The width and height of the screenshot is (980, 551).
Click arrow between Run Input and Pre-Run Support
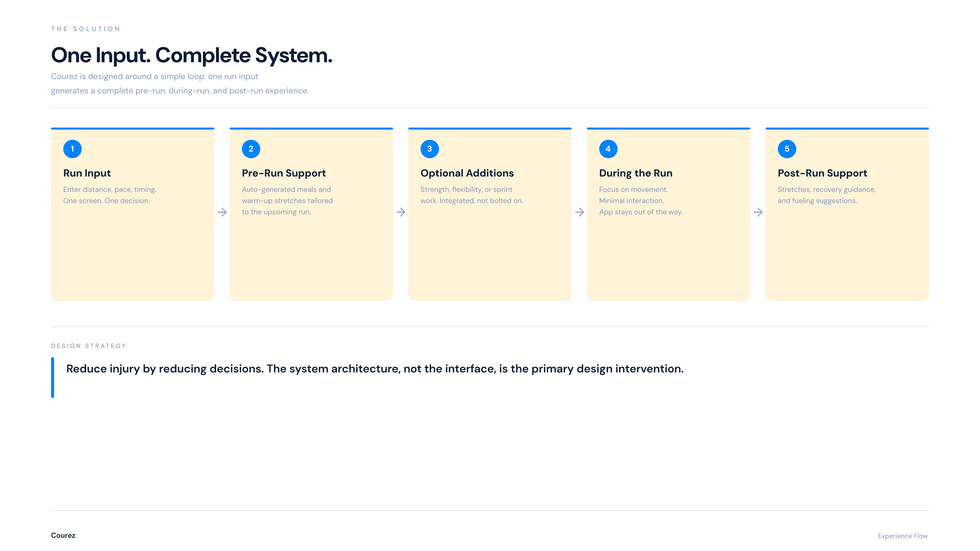pyautogui.click(x=222, y=212)
